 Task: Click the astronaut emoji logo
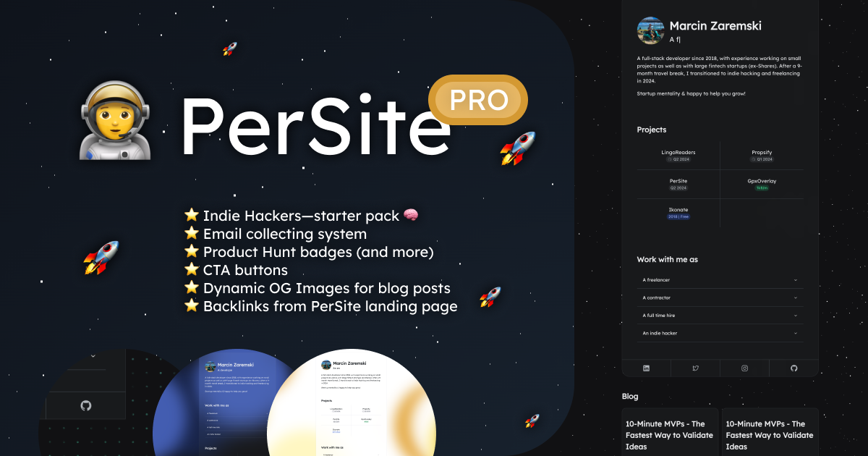click(x=114, y=119)
